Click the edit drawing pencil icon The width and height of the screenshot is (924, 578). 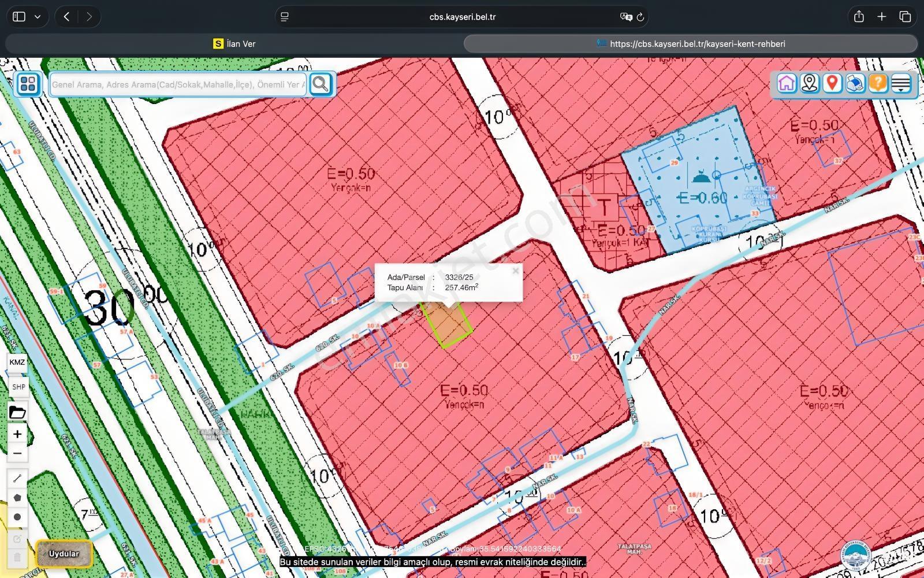17,539
